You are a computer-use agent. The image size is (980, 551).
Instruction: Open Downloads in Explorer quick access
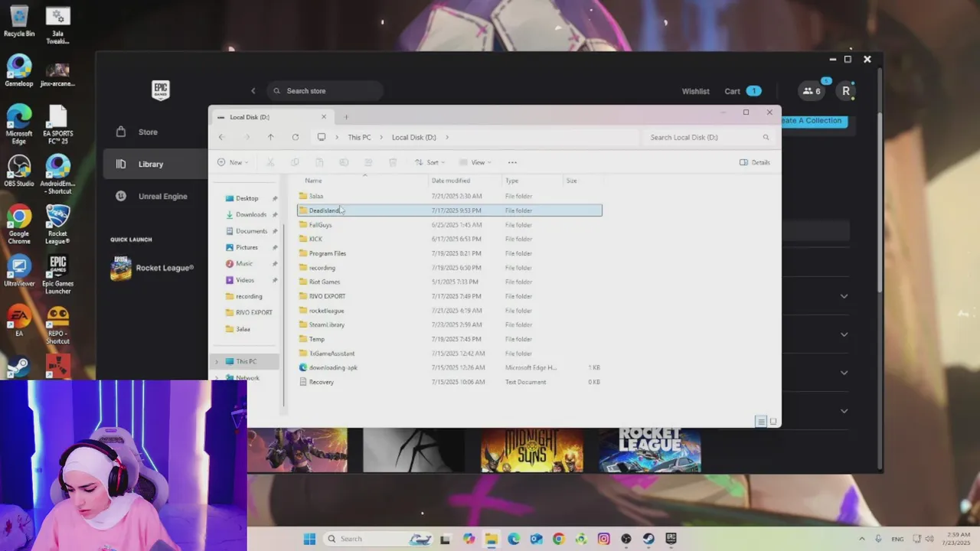tap(251, 214)
